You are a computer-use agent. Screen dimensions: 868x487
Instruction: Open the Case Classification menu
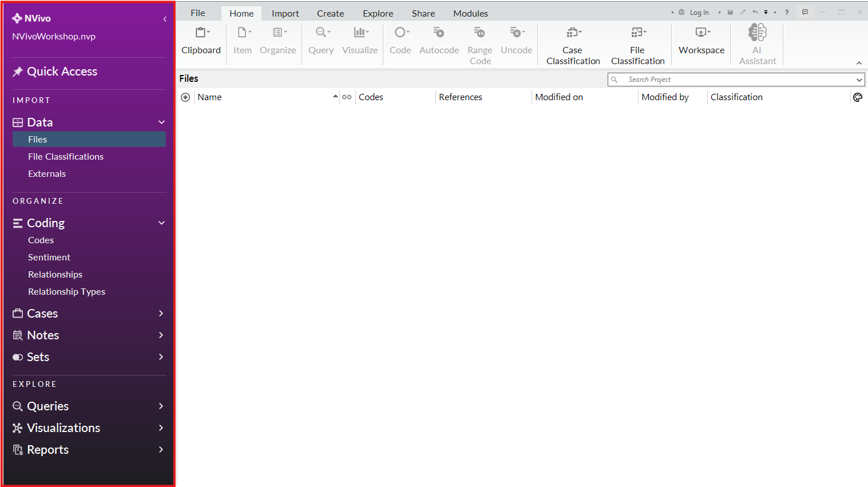tap(573, 46)
